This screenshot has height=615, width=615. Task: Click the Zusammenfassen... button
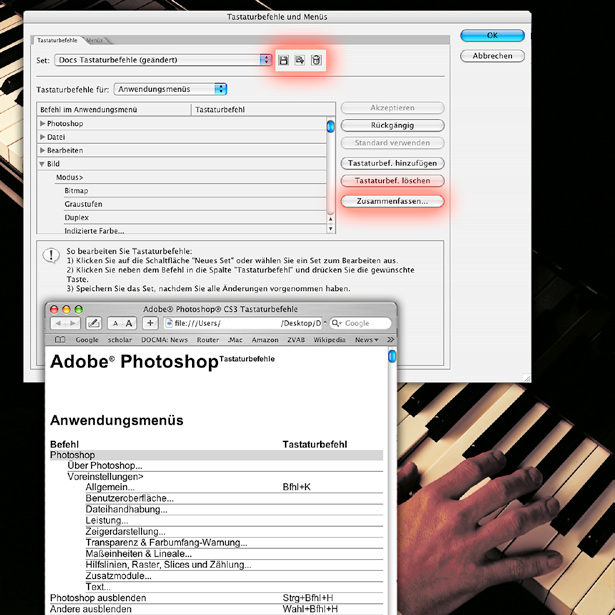[x=392, y=201]
